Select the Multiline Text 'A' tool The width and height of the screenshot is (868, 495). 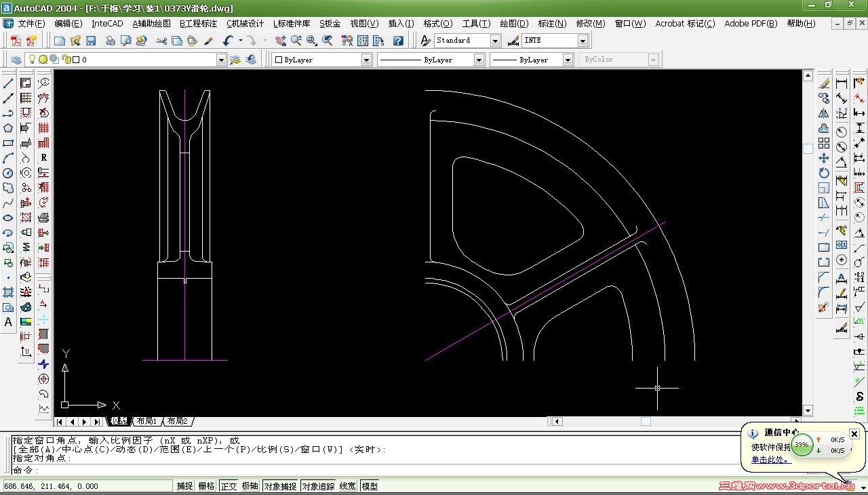click(x=8, y=322)
